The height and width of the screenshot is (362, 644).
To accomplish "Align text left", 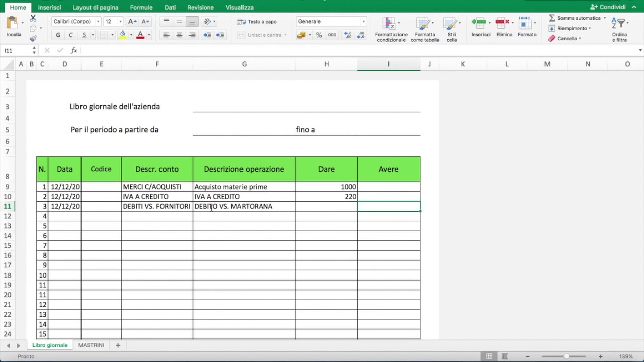I will click(x=166, y=35).
